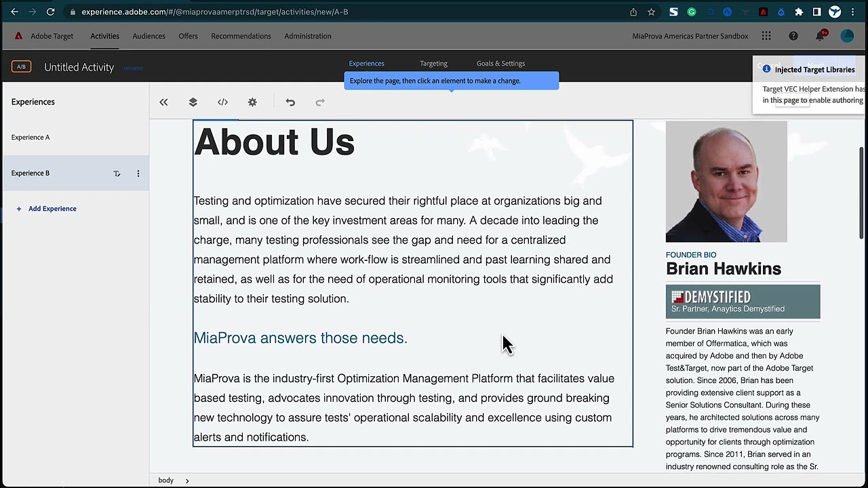Open the Chrome profile bird avatar
This screenshot has height=488, width=868.
pyautogui.click(x=835, y=12)
